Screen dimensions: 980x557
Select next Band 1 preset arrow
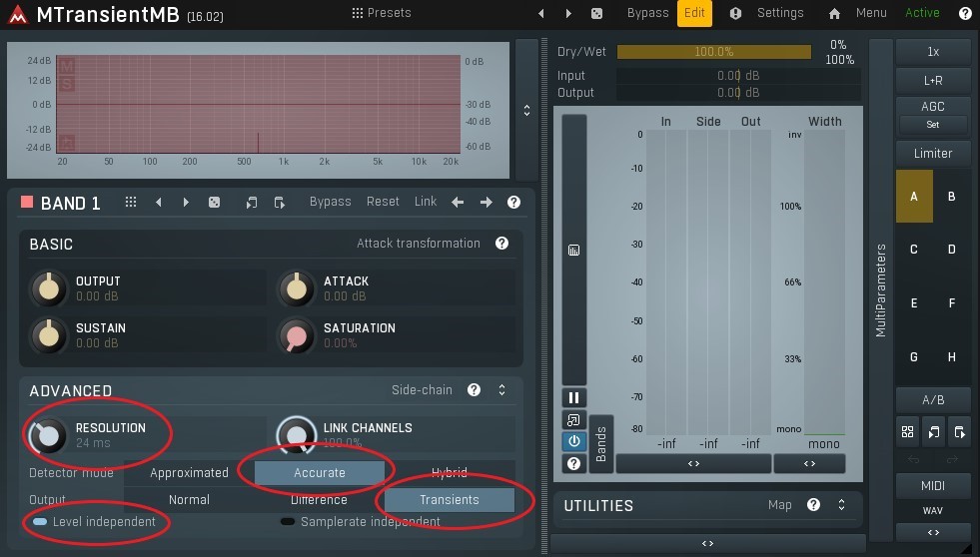tap(186, 202)
